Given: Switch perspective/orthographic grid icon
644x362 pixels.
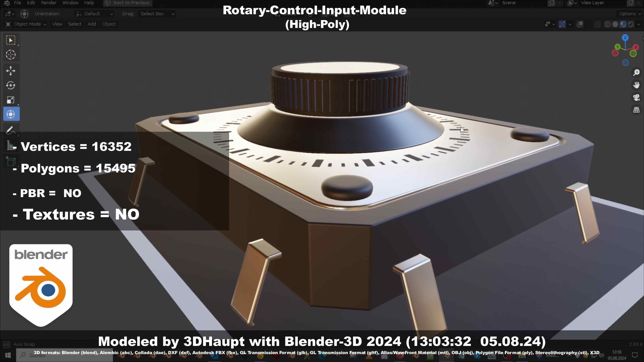Looking at the screenshot, I should [636, 110].
